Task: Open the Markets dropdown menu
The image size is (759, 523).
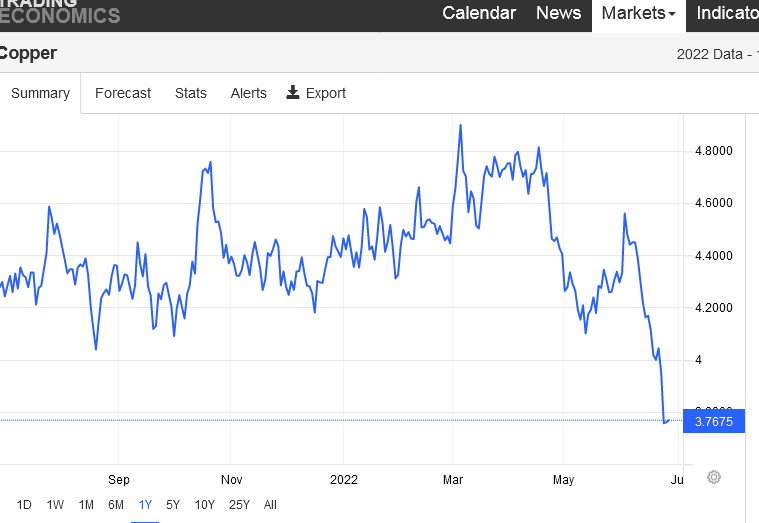Action: tap(638, 13)
